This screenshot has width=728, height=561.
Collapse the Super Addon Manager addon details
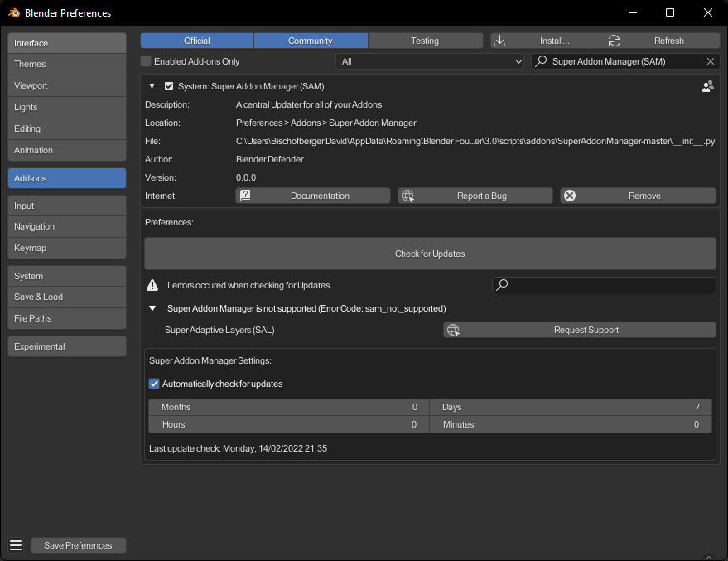coord(152,85)
